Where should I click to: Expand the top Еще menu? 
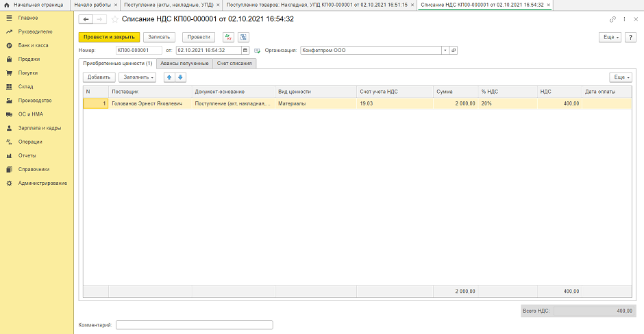(x=609, y=37)
